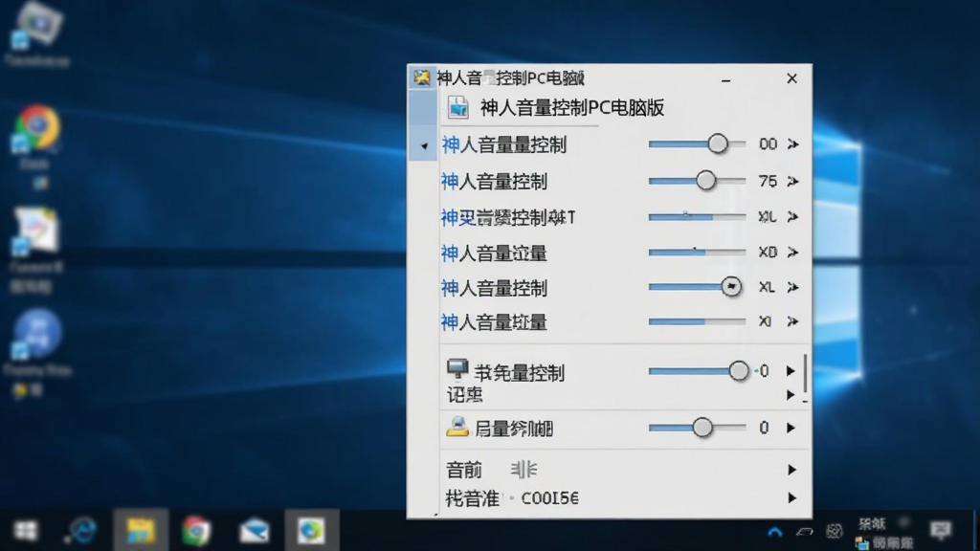Click the value 75 next to the slider
980x551 pixels.
pyautogui.click(x=768, y=181)
